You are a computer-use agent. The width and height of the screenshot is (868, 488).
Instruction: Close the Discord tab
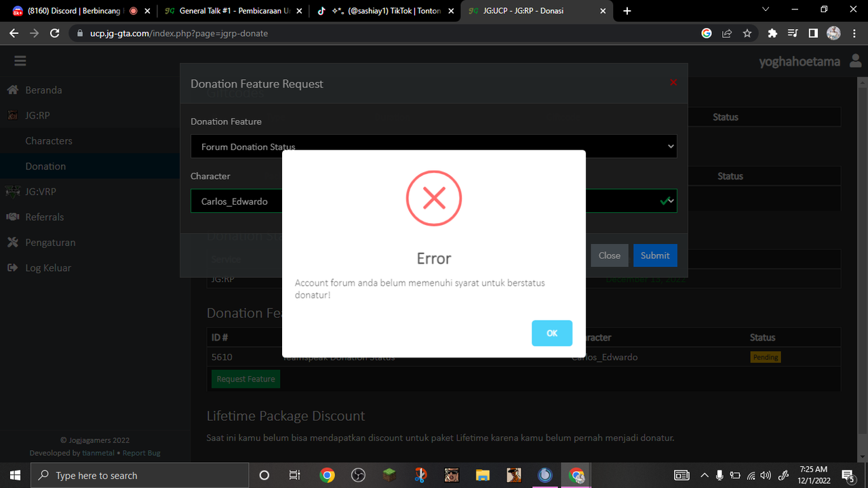[x=147, y=11]
